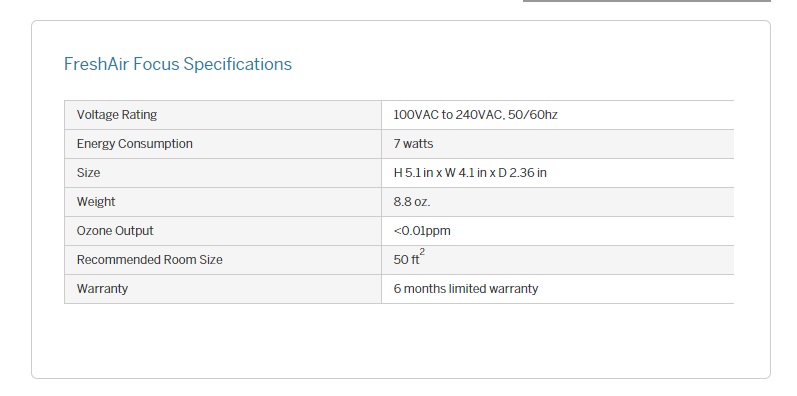
Task: Select the Voltage Rating label cell
Action: click(x=223, y=115)
